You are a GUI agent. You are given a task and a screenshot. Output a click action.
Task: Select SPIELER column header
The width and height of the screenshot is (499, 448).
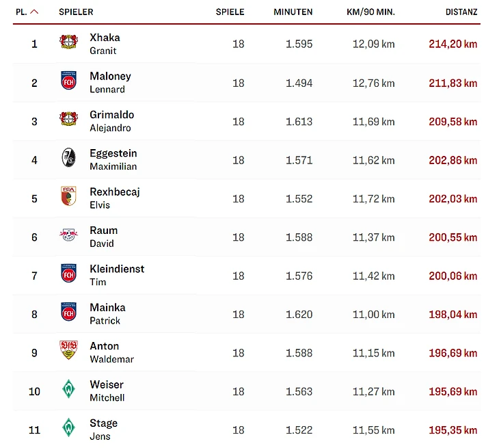coord(76,12)
